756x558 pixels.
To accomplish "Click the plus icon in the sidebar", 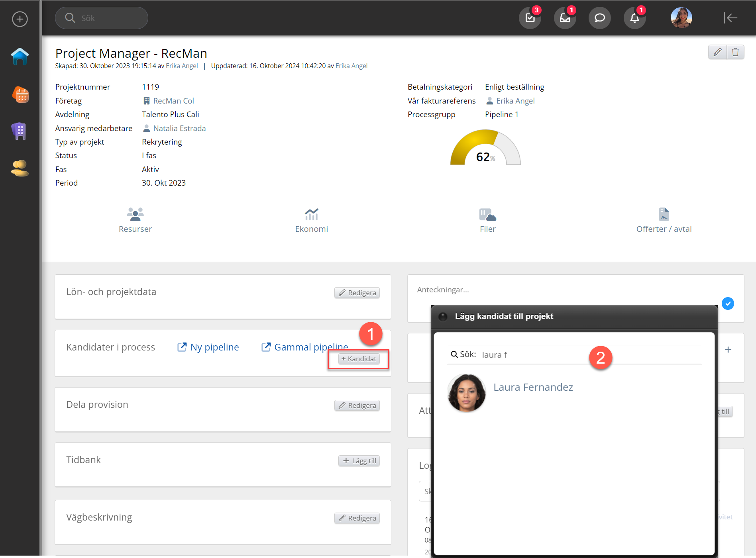I will pos(20,19).
